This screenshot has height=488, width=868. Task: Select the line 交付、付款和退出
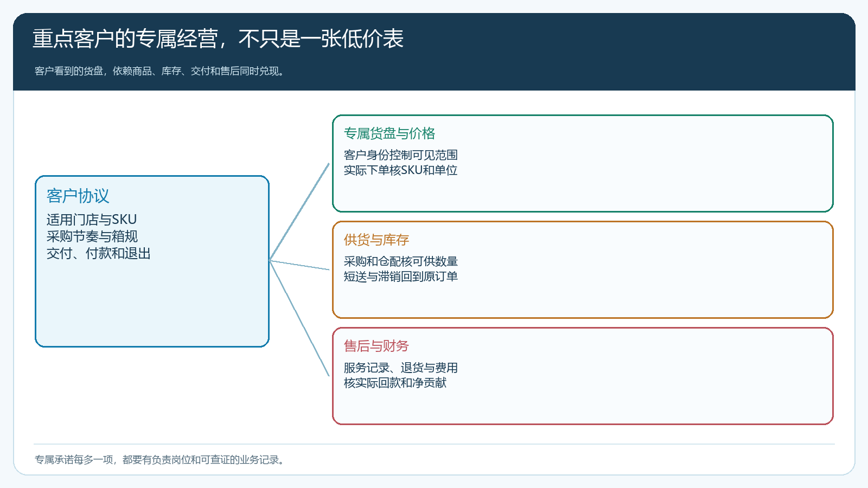(99, 253)
